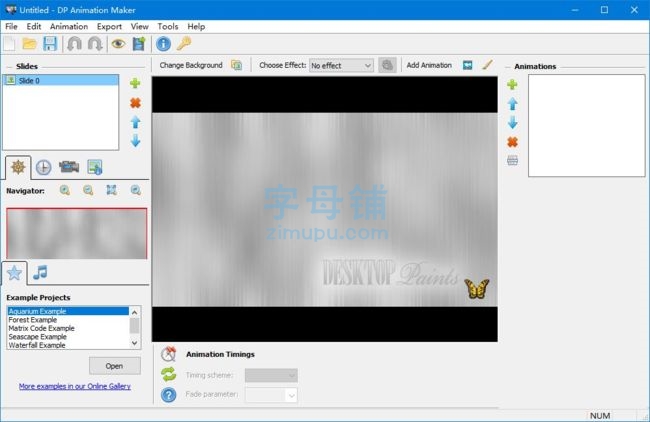Select Forest Example in the list

pos(68,320)
